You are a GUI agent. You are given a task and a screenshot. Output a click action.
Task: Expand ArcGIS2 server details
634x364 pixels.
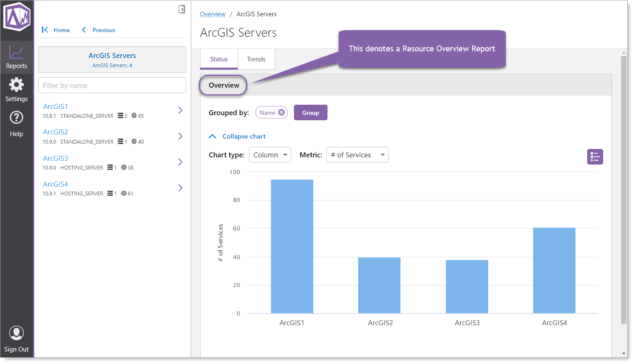pyautogui.click(x=180, y=136)
